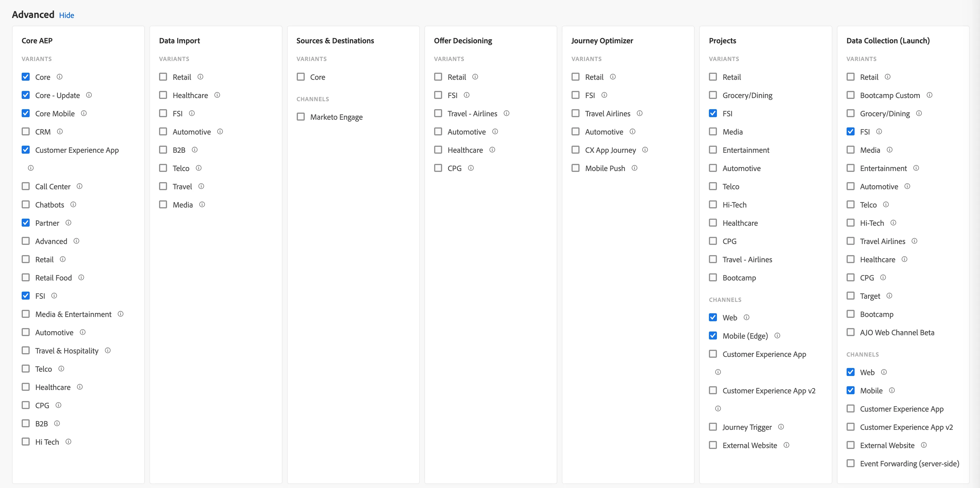Enable the Marketo Engage channel checkbox

pyautogui.click(x=300, y=116)
